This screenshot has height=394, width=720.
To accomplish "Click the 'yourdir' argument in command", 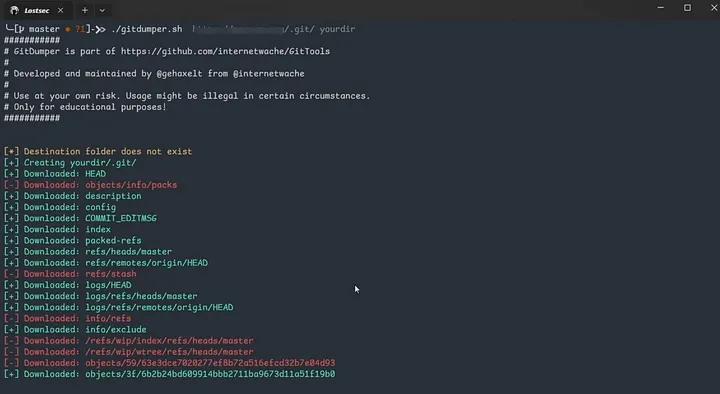I will click(x=337, y=29).
